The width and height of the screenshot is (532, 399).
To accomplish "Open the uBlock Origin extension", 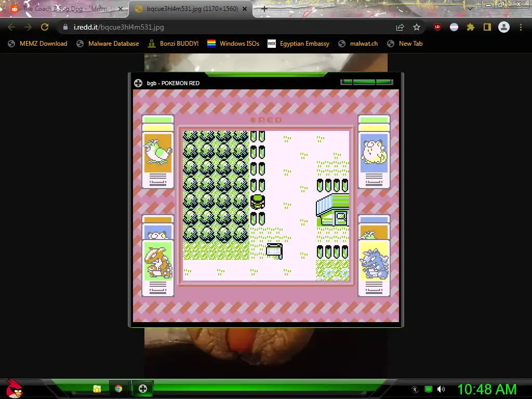I will pyautogui.click(x=437, y=27).
